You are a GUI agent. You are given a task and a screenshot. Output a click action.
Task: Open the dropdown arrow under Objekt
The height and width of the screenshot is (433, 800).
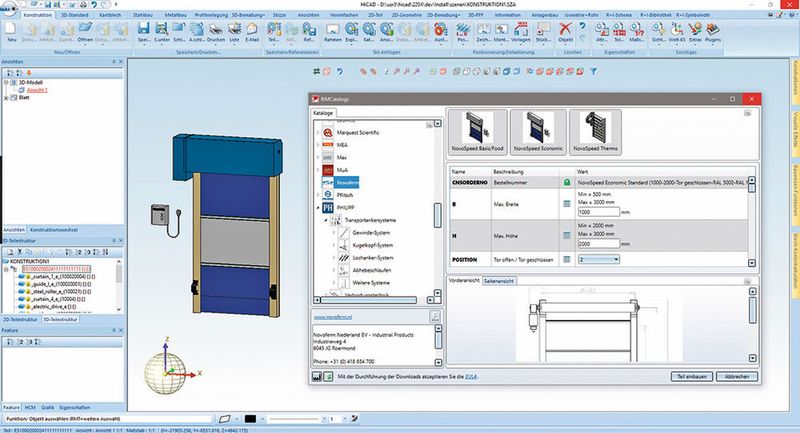565,45
